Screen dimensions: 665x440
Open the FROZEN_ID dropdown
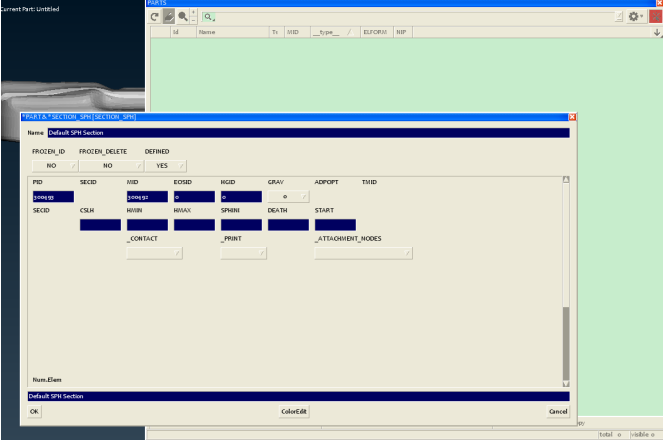(55, 166)
